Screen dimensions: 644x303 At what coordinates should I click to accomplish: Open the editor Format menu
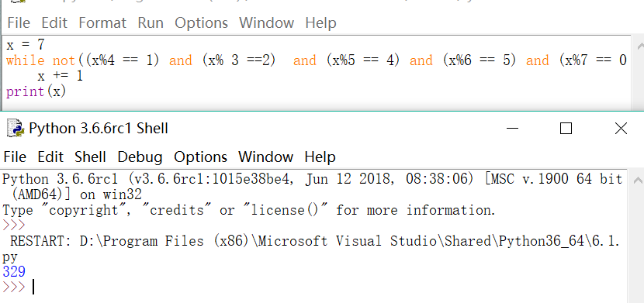click(102, 23)
